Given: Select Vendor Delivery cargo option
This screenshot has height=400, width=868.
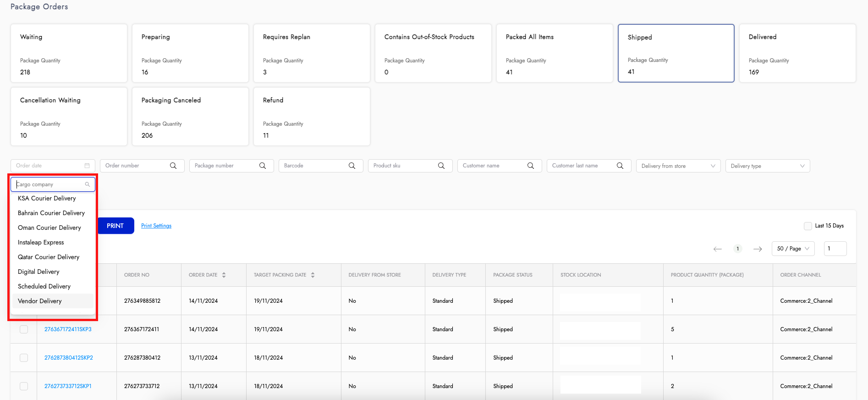Looking at the screenshot, I should point(40,301).
